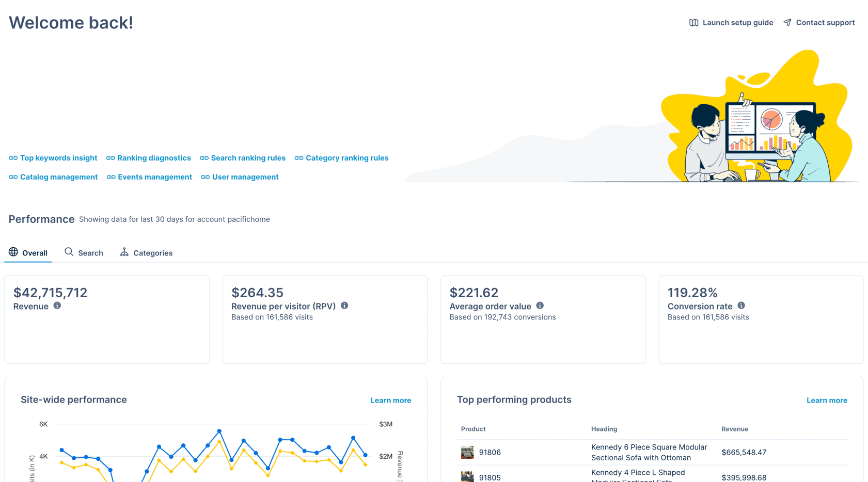Click revenue value $665,548.47
The width and height of the screenshot is (868, 482).
pos(744,453)
